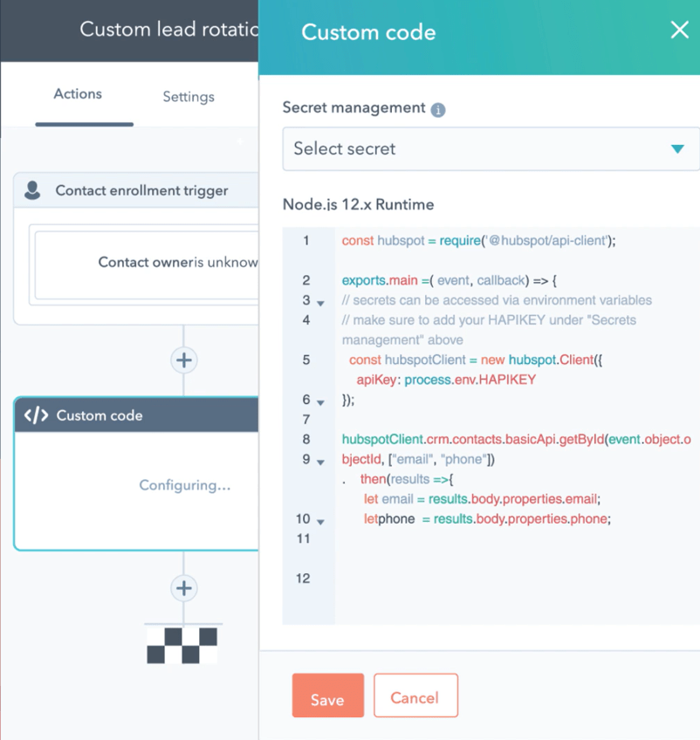Click the Node.js 12.x Runtime label
The width and height of the screenshot is (700, 740).
[358, 204]
